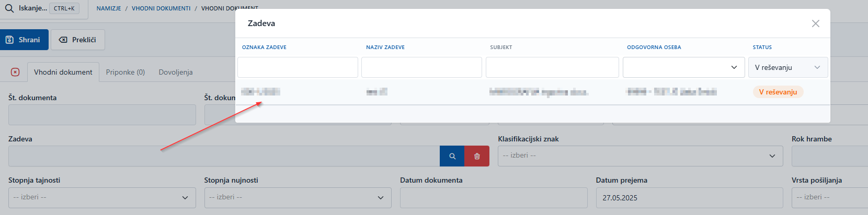Click the search magnifier icon in top bar
868x215 pixels.
9,8
